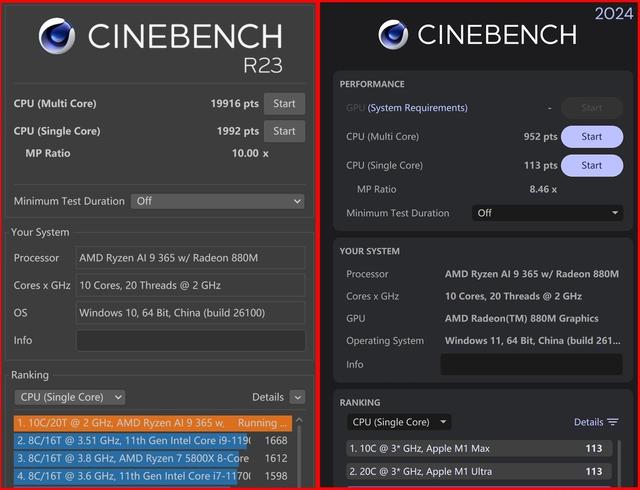
Task: Click the GPU System Requirements link
Action: [x=418, y=108]
